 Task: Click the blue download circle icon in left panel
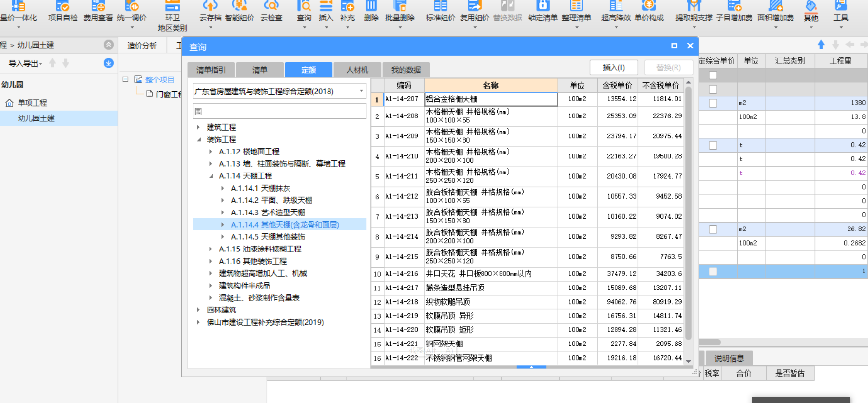109,63
